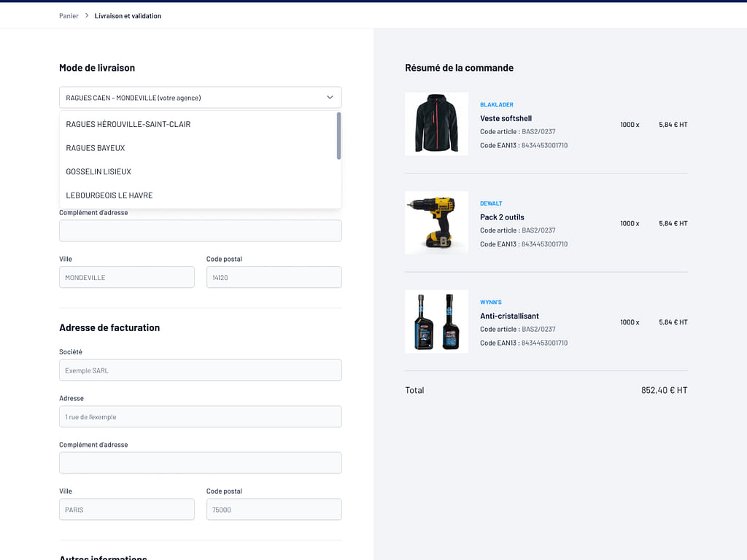Click the dropdown list scrollbar

tap(338, 136)
